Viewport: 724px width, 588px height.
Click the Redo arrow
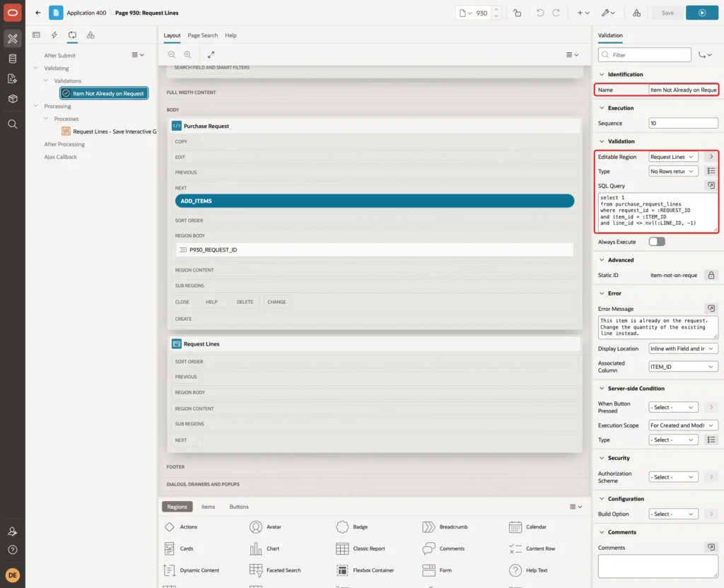[x=556, y=13]
